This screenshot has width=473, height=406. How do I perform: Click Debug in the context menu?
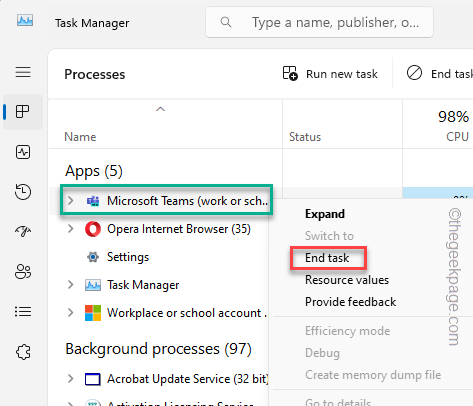tap(322, 353)
